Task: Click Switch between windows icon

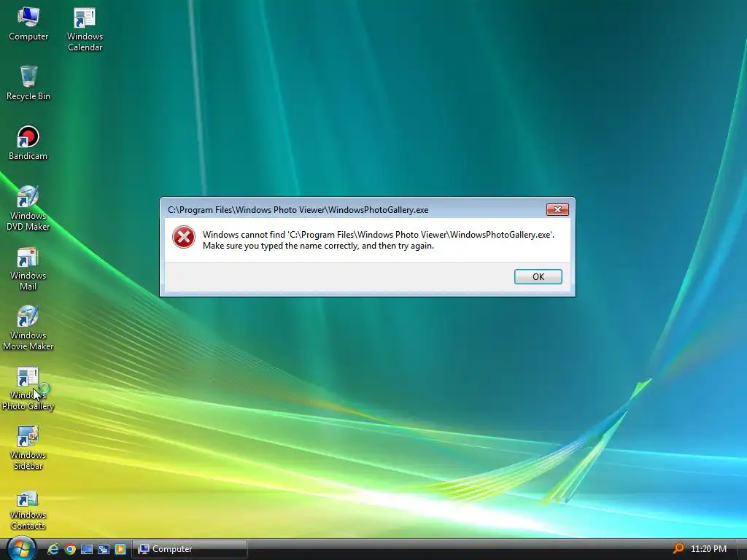Action: (104, 549)
